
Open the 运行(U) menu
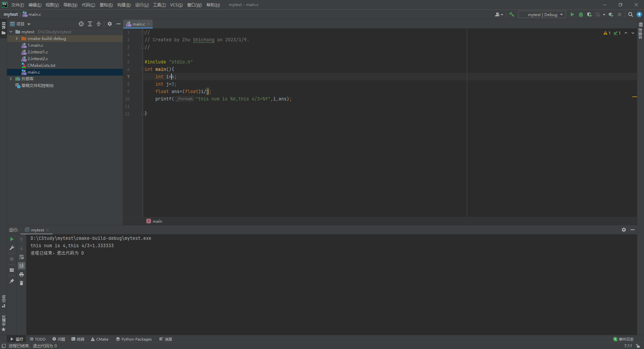coord(142,5)
